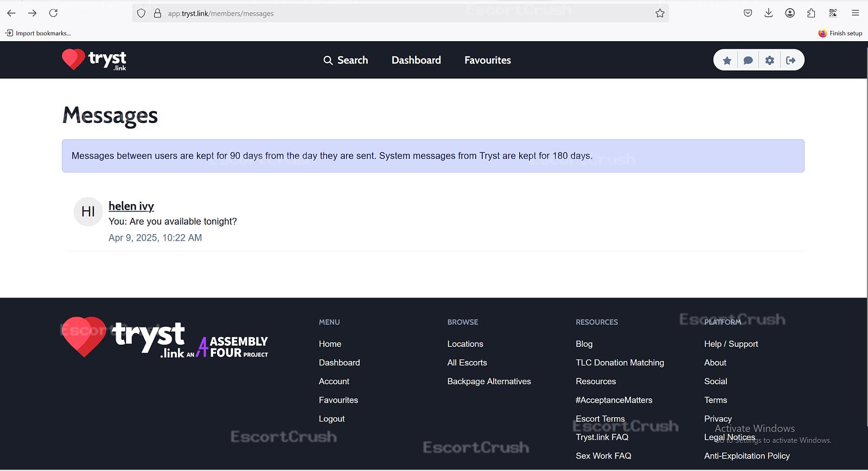
Task: Open Account in the footer menu
Action: pos(334,382)
